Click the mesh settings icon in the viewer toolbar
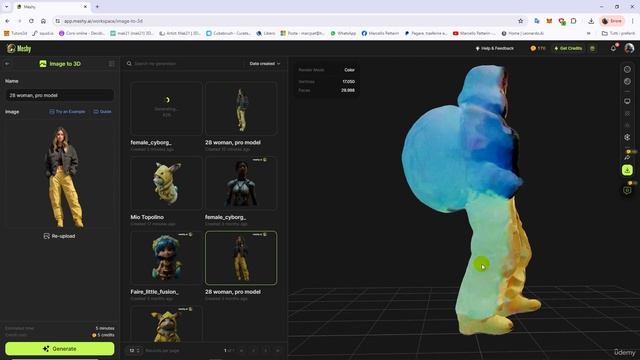 [x=627, y=137]
